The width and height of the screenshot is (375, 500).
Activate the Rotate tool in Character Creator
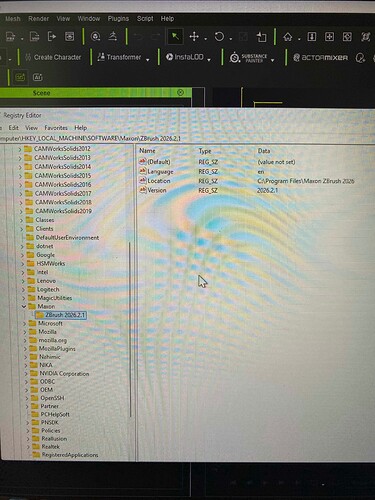[x=219, y=36]
